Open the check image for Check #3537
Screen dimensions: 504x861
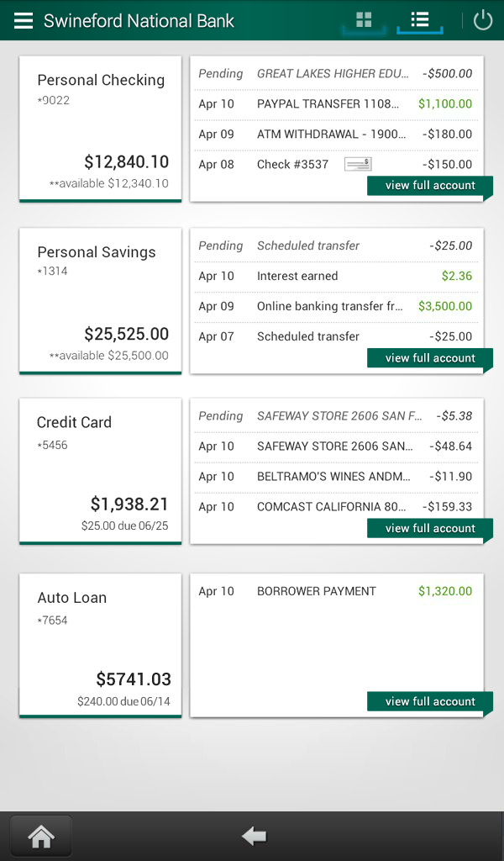click(x=356, y=163)
